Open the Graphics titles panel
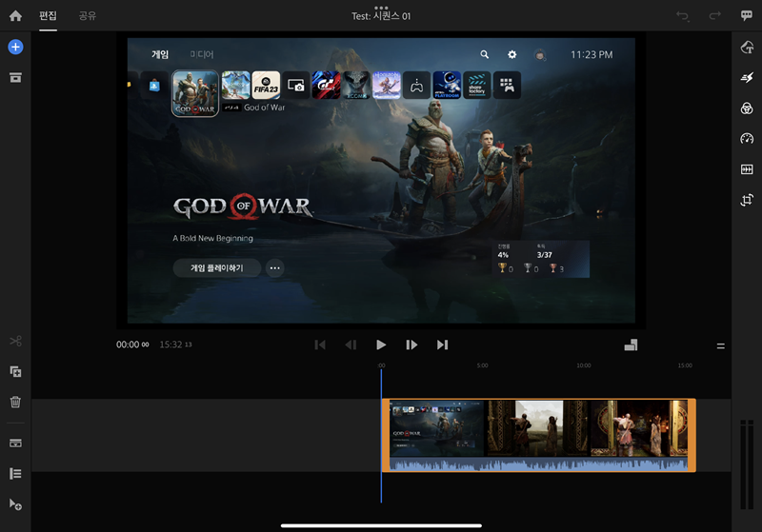Screen dimensions: 762x532 [x=747, y=47]
